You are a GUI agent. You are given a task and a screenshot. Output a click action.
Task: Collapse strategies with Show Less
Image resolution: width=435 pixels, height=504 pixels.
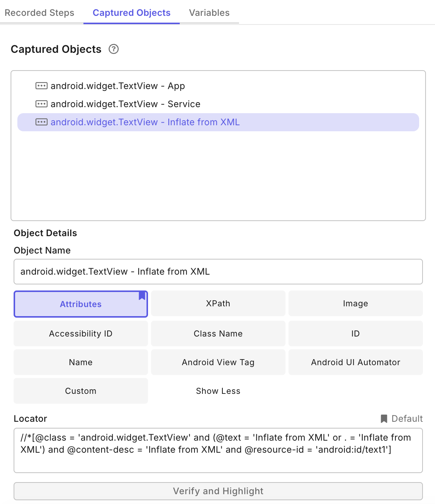[x=218, y=391]
